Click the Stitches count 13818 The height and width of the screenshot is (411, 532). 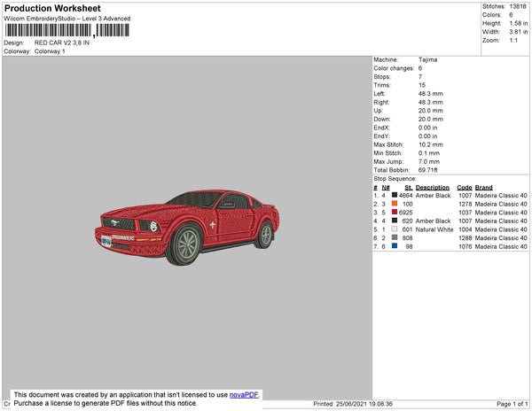518,6
